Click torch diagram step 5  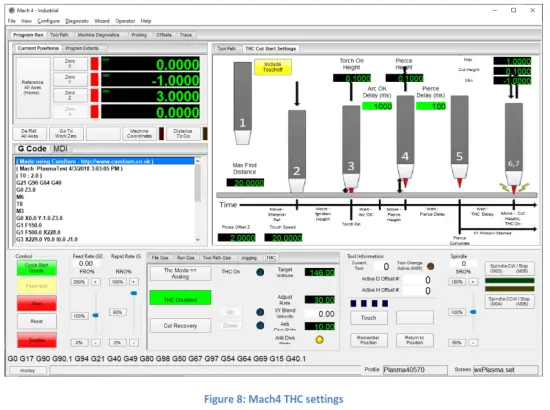point(460,141)
